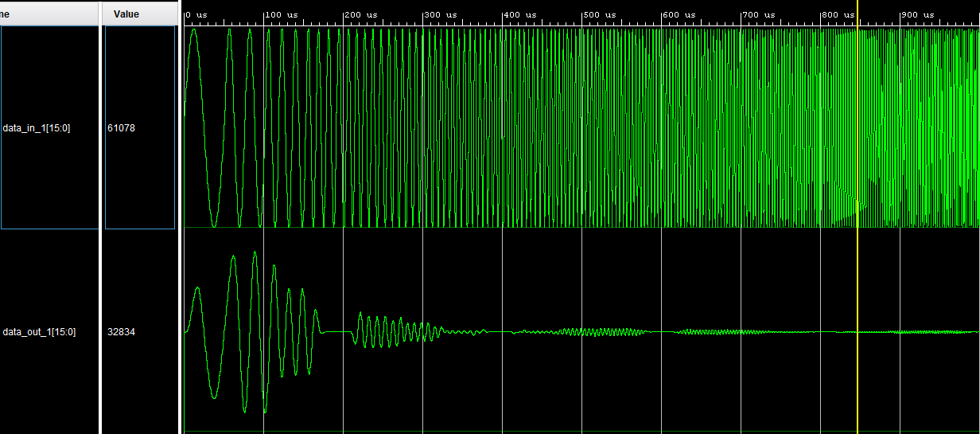Click the data_in_1 chirp waveform trace
980x434 pixels.
click(581, 127)
